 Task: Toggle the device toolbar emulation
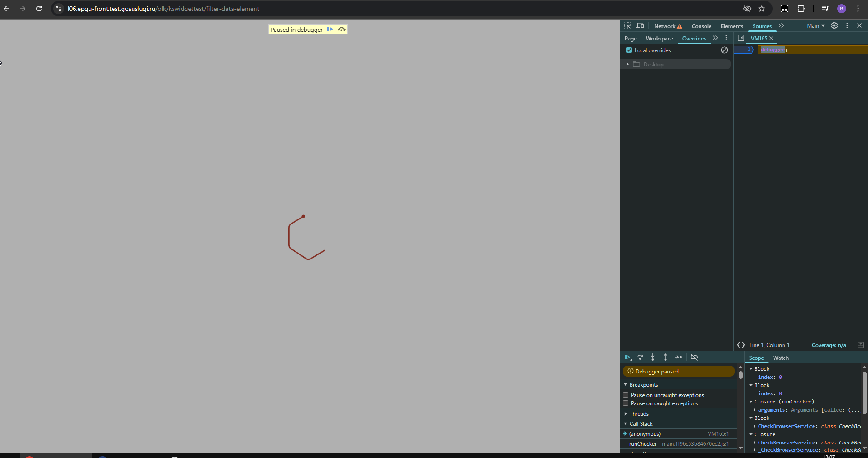[640, 26]
